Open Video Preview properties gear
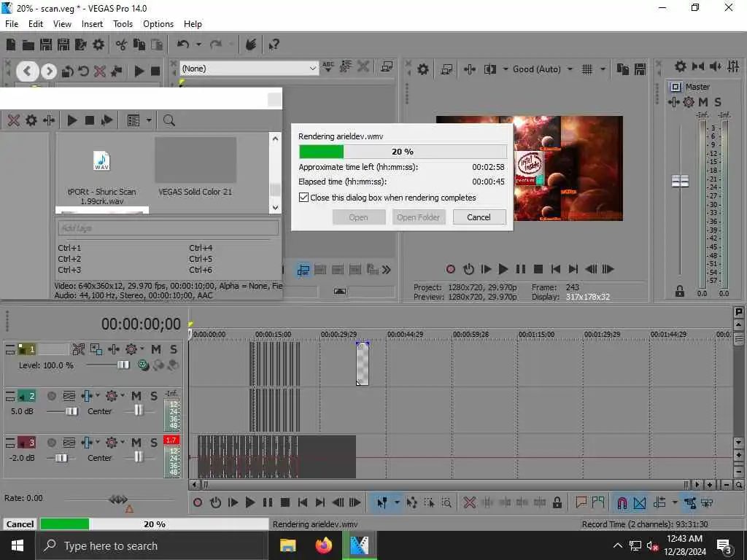The height and width of the screenshot is (560, 747). pos(423,69)
